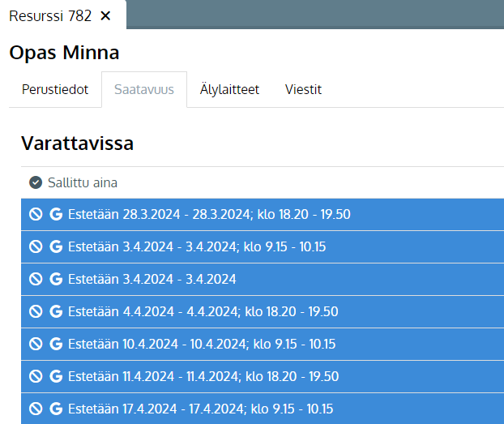The height and width of the screenshot is (424, 504).
Task: Select block entry 17.4.2024 klo 9.15 - 10.15
Action: point(263,409)
